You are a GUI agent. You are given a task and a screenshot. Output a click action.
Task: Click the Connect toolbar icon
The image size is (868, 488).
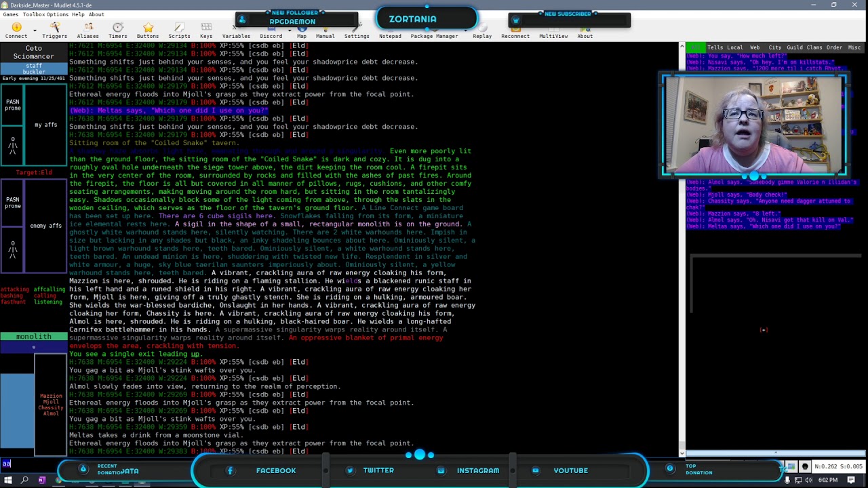[16, 30]
